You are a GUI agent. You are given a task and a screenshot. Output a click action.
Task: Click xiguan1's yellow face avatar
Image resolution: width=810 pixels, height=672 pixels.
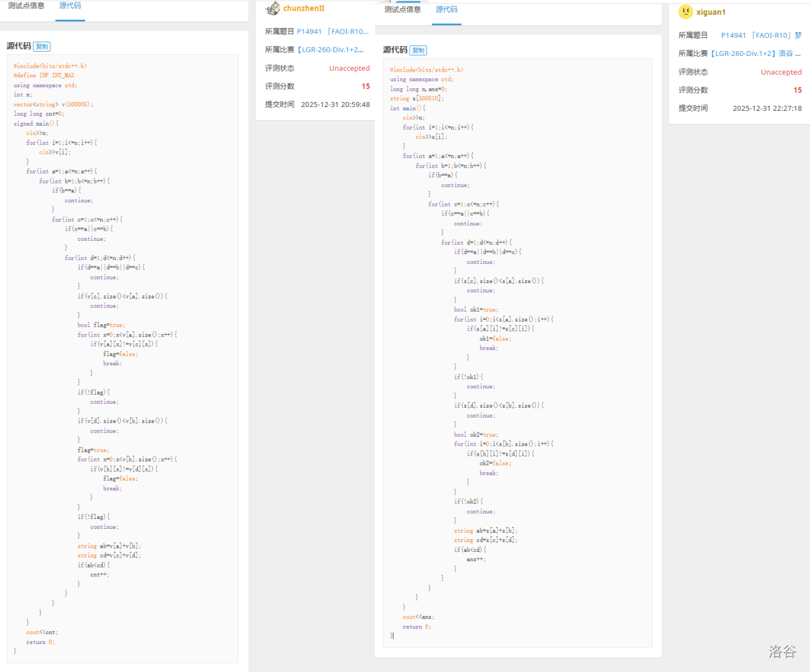(685, 12)
